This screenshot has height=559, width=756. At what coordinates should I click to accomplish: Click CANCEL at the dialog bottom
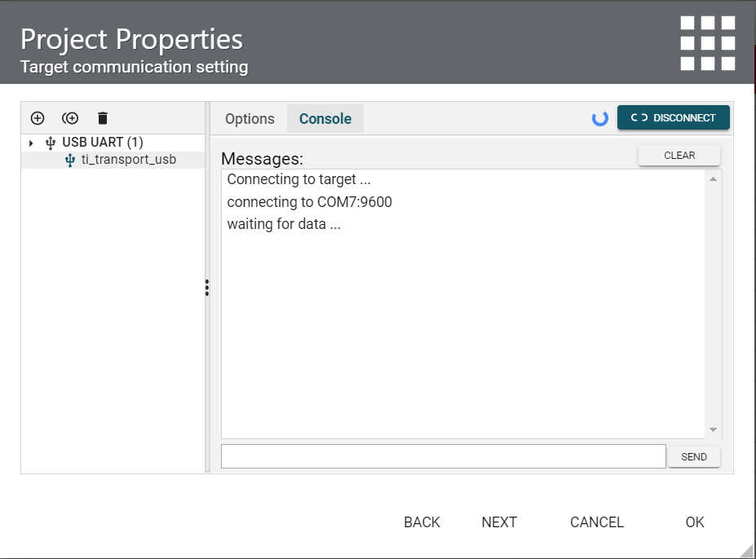pos(596,522)
